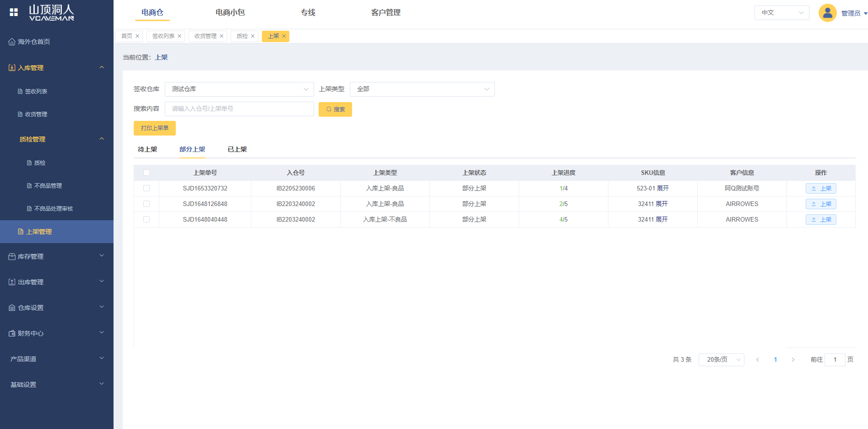
Task: Select the checkbox for order SJD1648040448
Action: click(146, 219)
